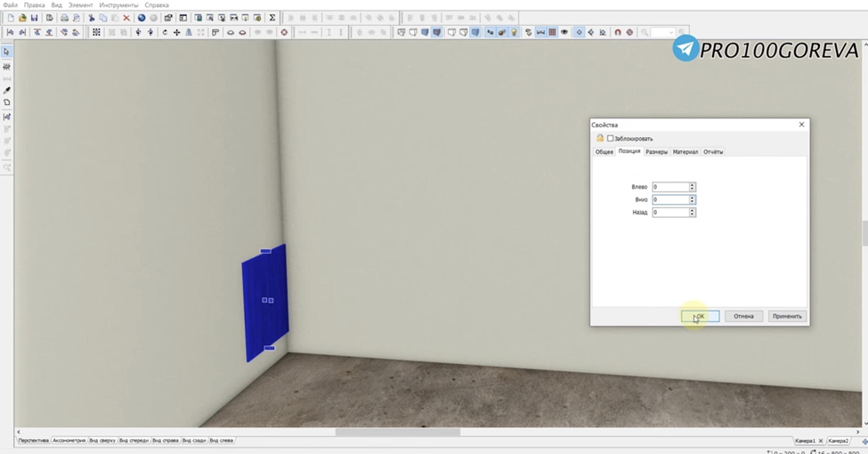Open the Properties toolbar icon
Viewport: 868px width, 454px height.
168,18
